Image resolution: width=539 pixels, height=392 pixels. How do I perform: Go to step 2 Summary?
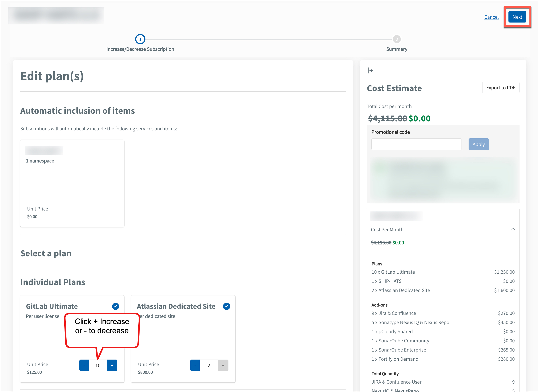coord(397,39)
